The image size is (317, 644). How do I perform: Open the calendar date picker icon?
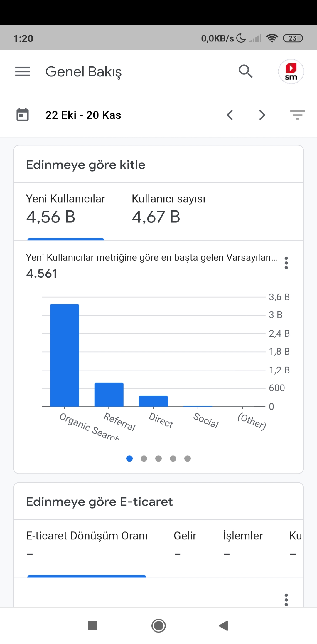pyautogui.click(x=23, y=115)
